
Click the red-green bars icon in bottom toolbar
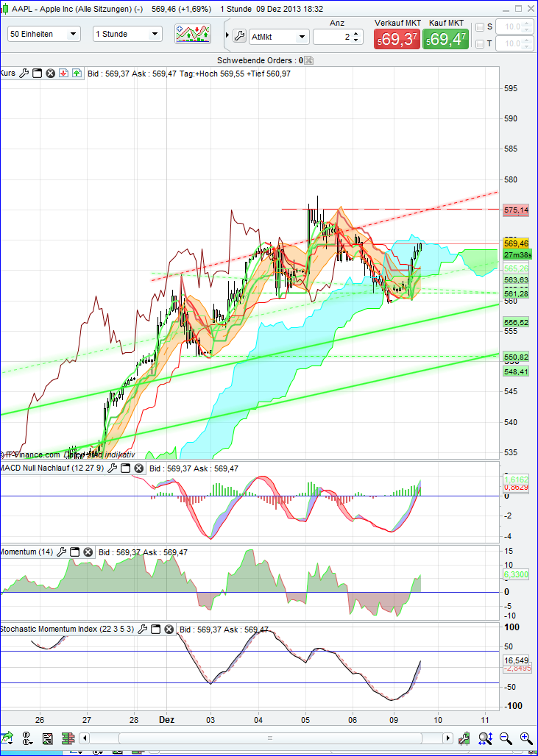point(68,738)
